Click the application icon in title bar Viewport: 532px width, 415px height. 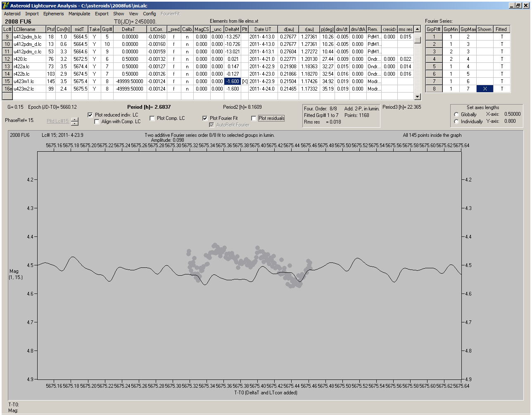coord(5,5)
